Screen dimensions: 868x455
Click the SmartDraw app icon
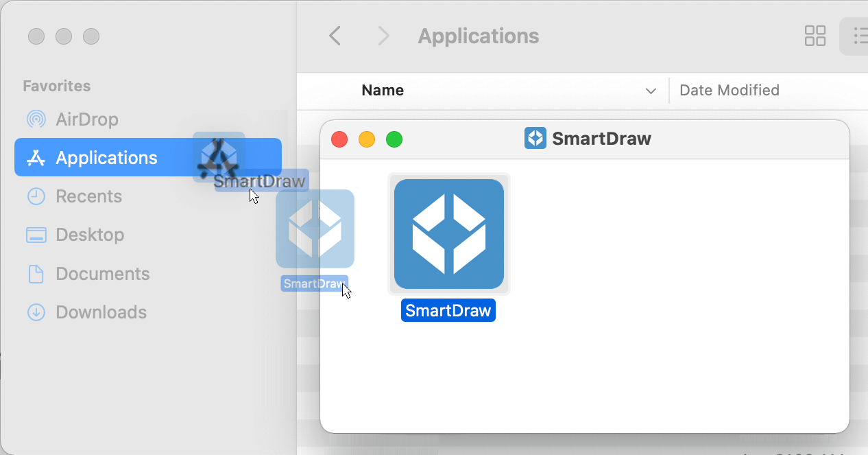coord(448,233)
